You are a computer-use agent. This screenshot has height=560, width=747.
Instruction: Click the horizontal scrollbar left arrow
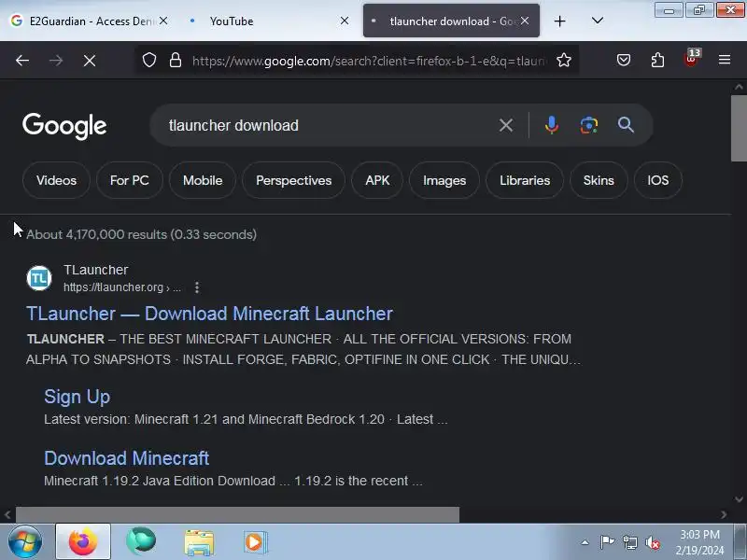click(7, 514)
